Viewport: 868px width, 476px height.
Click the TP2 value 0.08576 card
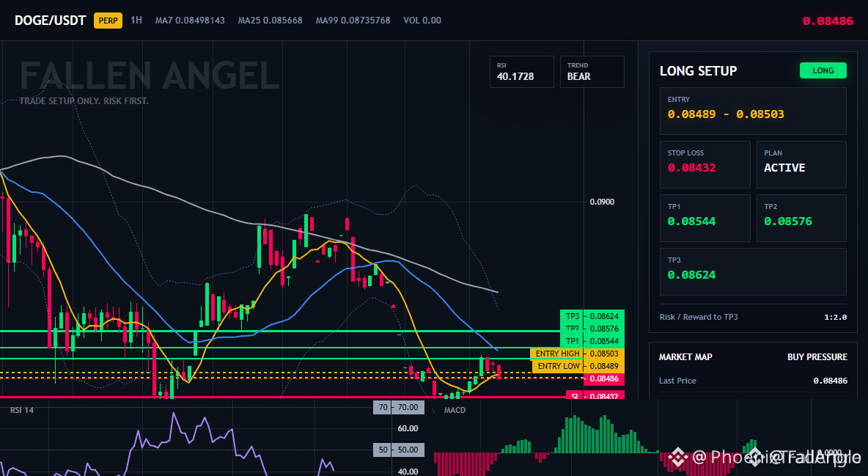pos(801,218)
